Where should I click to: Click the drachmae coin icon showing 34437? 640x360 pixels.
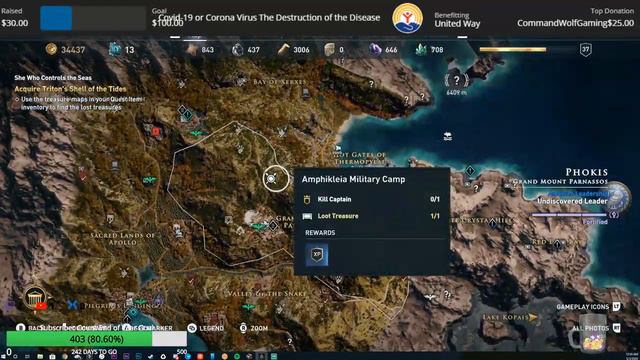[x=51, y=49]
